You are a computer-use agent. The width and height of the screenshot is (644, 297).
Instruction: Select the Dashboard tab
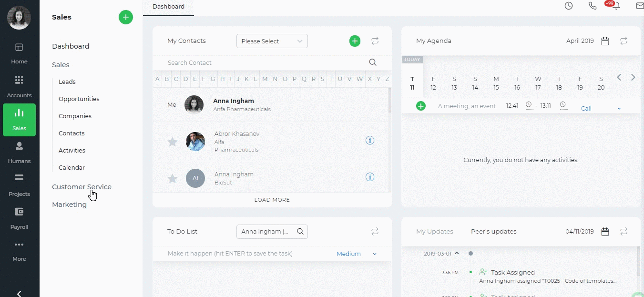168,7
